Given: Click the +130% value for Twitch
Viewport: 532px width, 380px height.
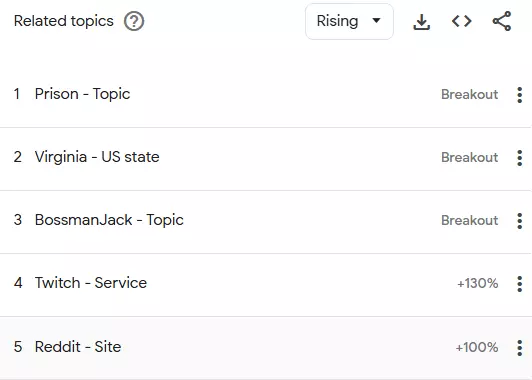Looking at the screenshot, I should coord(477,283).
